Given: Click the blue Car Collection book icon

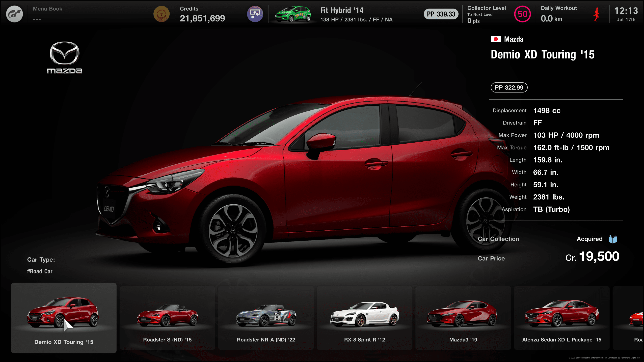Looking at the screenshot, I should pyautogui.click(x=613, y=239).
